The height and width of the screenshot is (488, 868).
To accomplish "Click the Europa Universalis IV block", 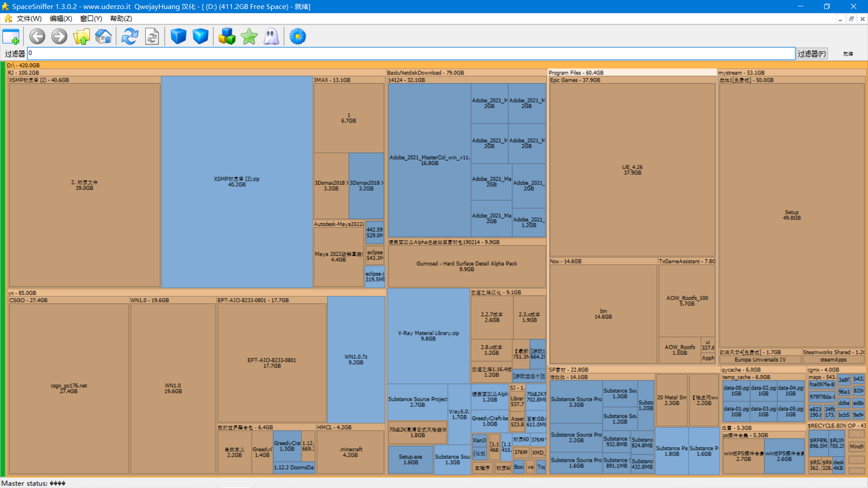I will [760, 360].
